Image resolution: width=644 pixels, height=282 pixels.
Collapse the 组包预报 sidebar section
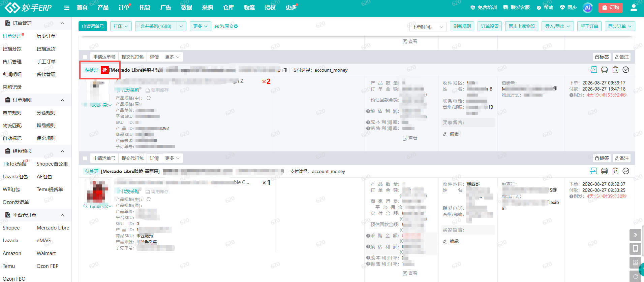62,151
